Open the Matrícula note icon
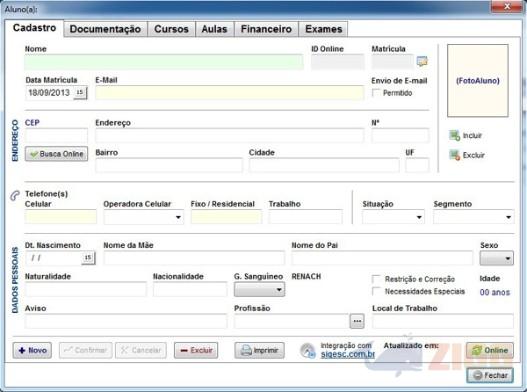 point(422,61)
